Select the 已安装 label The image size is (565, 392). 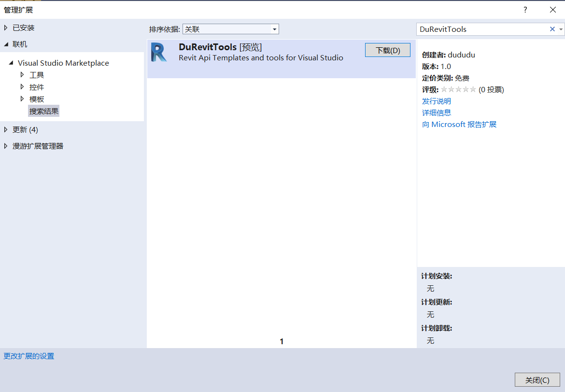coord(24,28)
